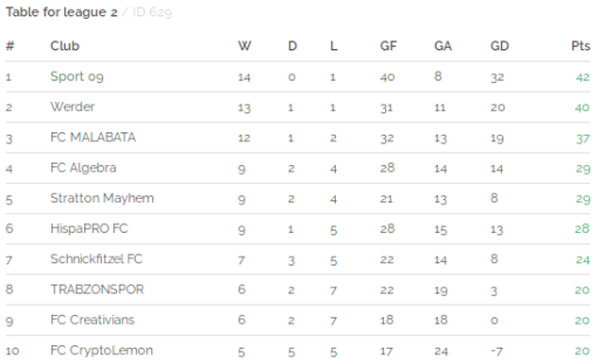Click the Table for league 2 title
Viewport: 604px width, 364px height.
point(61,12)
